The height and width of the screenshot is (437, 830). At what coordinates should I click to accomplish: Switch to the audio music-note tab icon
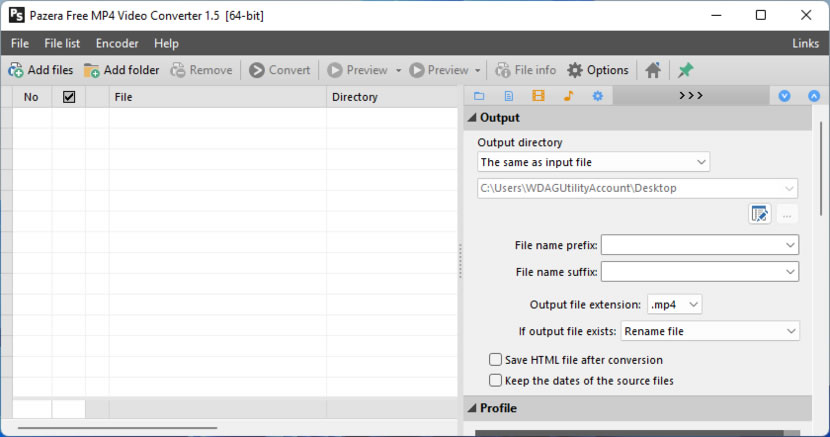point(568,96)
